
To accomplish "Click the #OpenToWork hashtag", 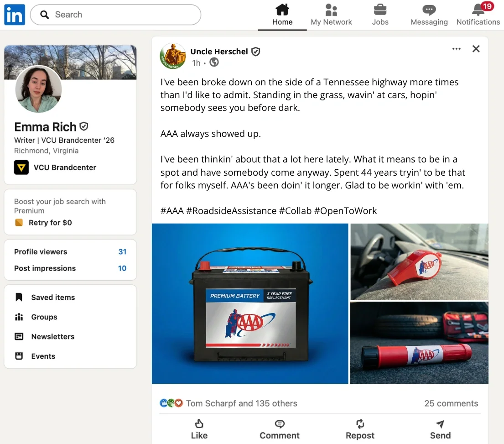I will click(x=345, y=211).
